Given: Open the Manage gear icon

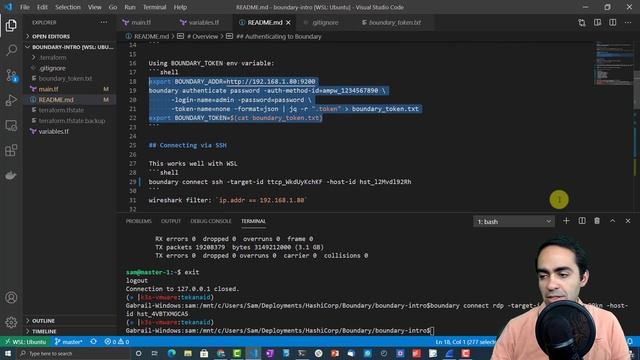Looking at the screenshot, I should point(11,322).
